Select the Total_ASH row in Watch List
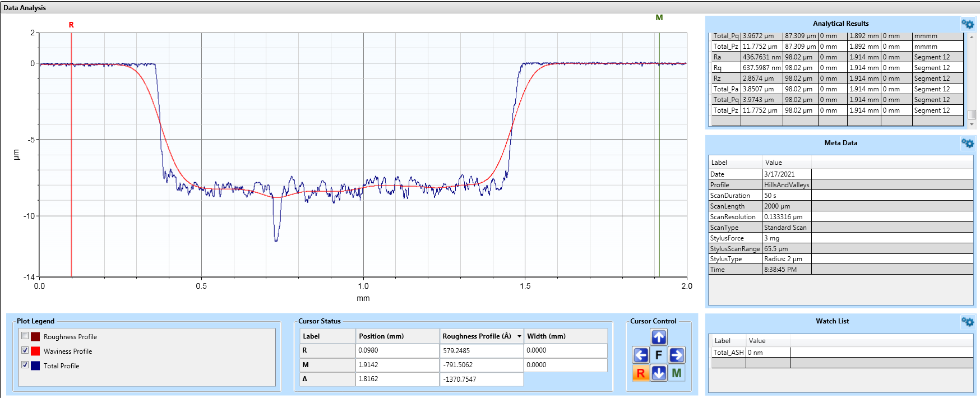The image size is (980, 398). coord(728,353)
